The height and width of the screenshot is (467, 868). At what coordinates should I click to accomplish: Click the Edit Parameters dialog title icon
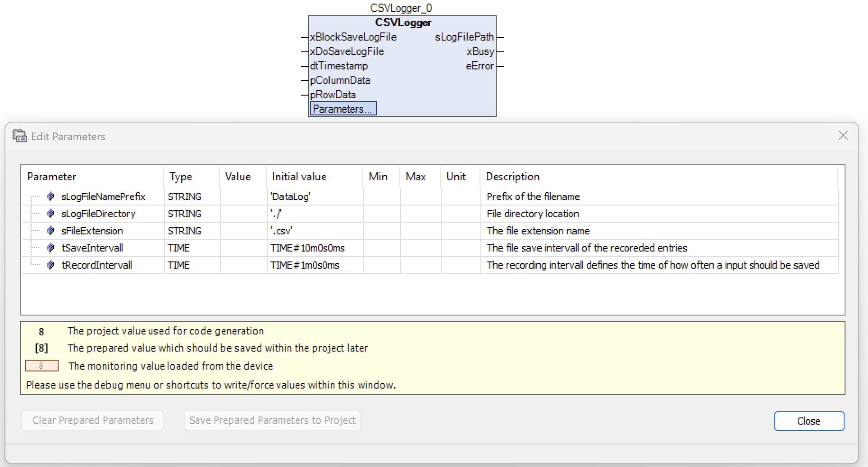tap(19, 136)
